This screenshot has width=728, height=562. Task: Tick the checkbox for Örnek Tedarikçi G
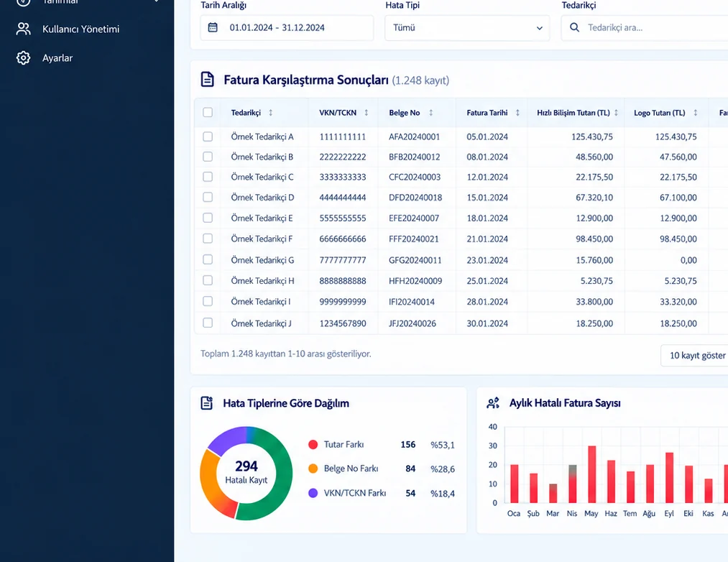208,259
